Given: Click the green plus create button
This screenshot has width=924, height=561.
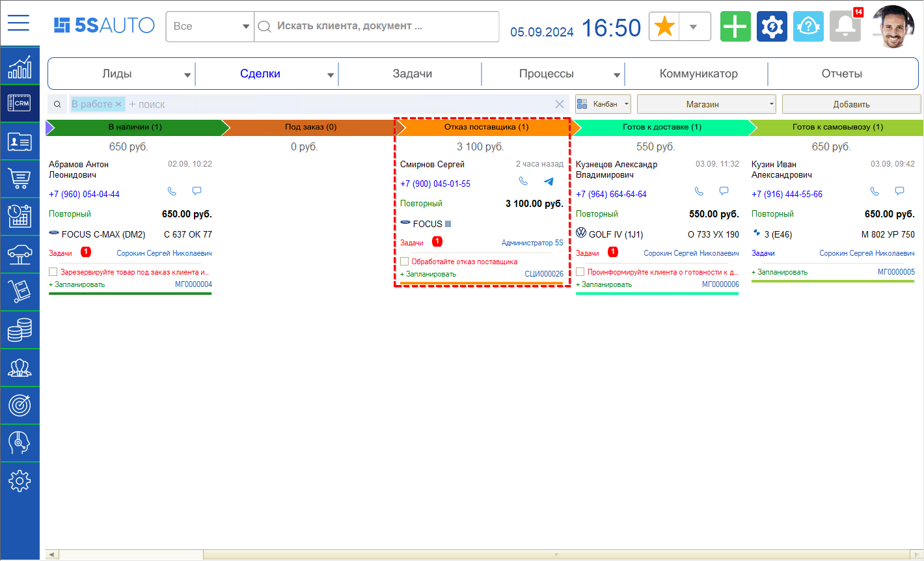Looking at the screenshot, I should (x=735, y=27).
